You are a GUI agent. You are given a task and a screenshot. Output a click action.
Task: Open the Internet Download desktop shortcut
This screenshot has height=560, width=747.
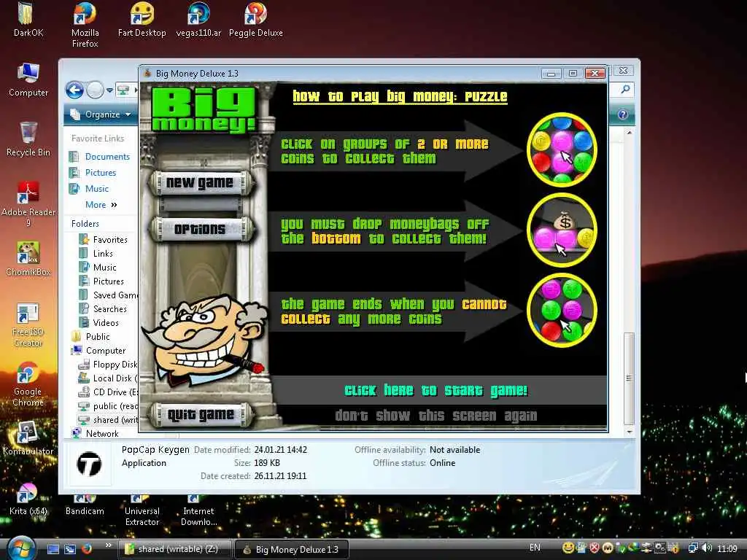tap(198, 511)
